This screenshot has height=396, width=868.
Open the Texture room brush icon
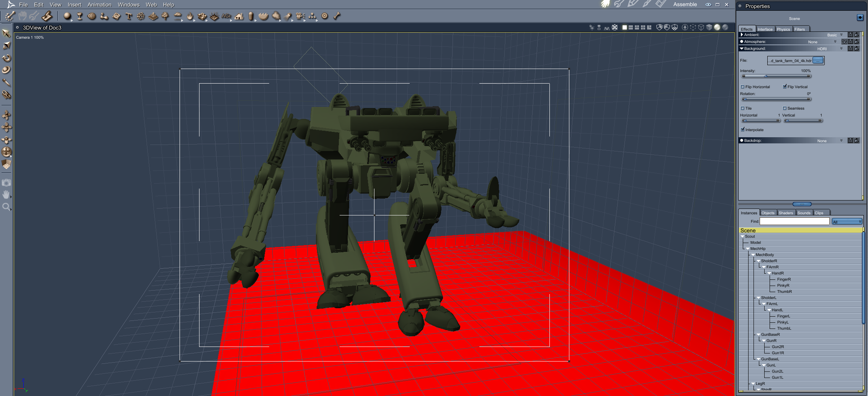tap(647, 4)
